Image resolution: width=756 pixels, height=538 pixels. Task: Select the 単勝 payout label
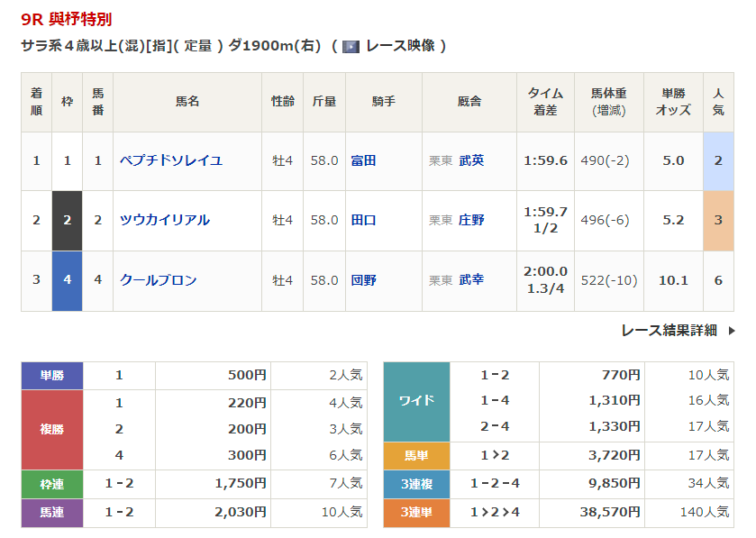click(x=52, y=376)
